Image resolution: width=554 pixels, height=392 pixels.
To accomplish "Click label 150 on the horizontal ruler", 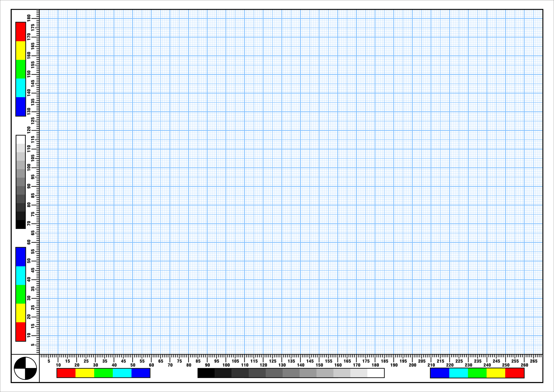I will 319,365.
